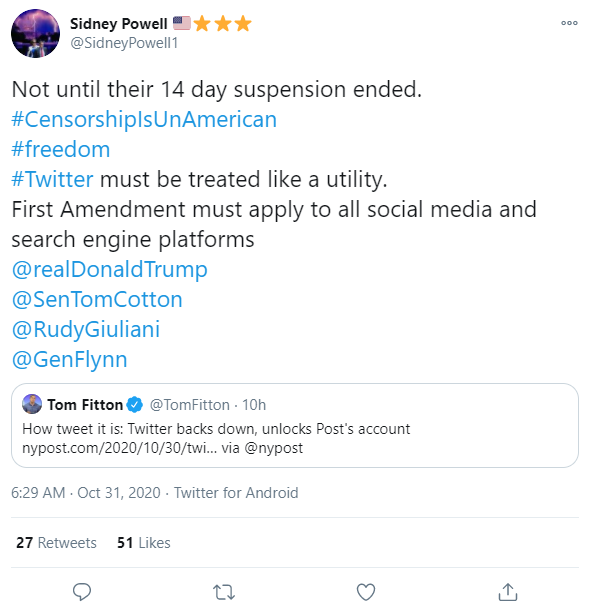Open the #Twitter hashtag link

52,179
